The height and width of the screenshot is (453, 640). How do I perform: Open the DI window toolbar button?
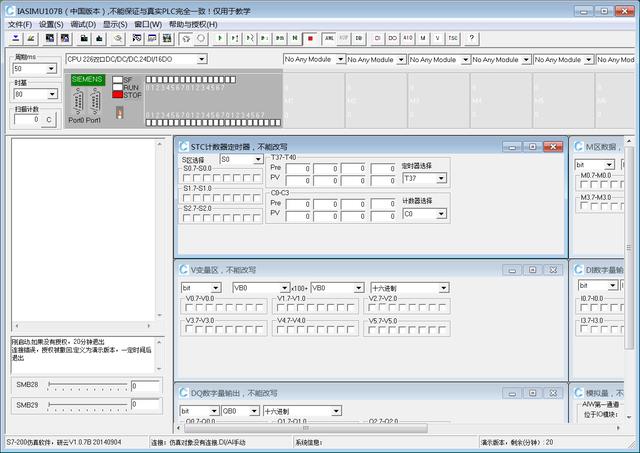377,38
